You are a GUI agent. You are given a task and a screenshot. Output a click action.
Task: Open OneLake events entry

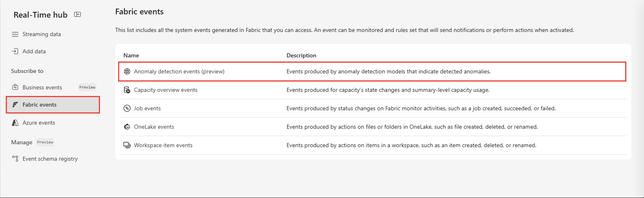(154, 127)
